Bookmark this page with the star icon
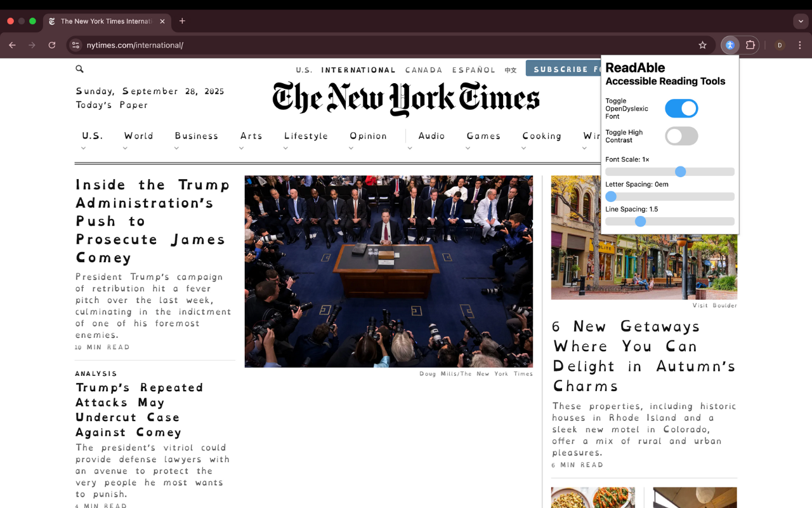812x508 pixels. (702, 45)
